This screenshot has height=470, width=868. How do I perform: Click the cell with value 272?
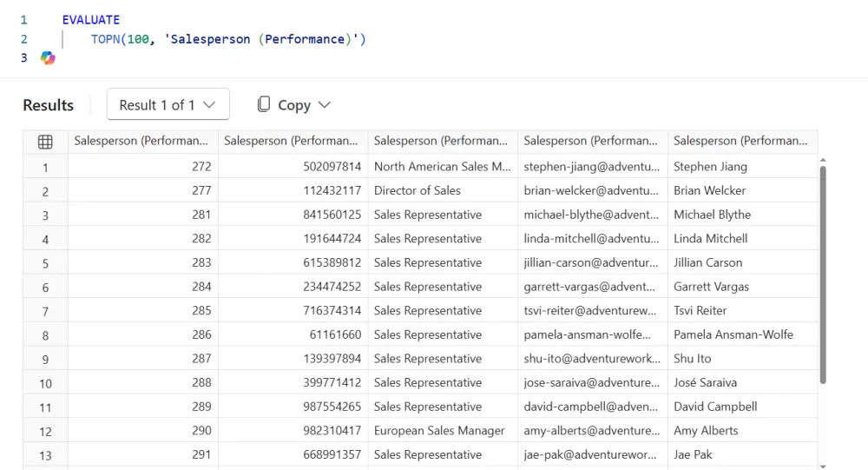143,166
